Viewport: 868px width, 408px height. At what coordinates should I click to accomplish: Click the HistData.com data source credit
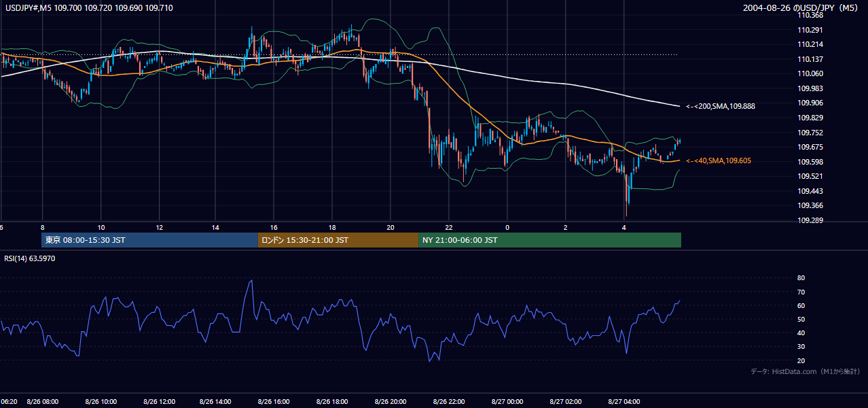point(806,371)
